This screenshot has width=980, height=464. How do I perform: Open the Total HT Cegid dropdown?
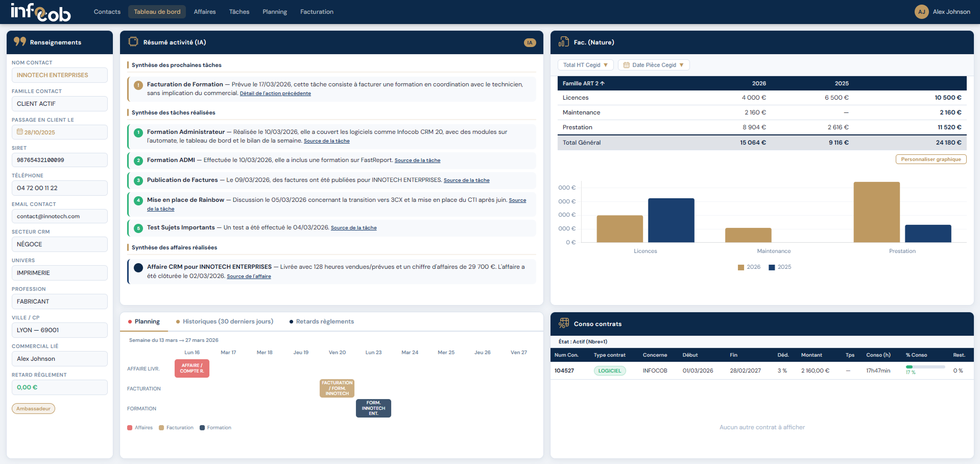[585, 65]
